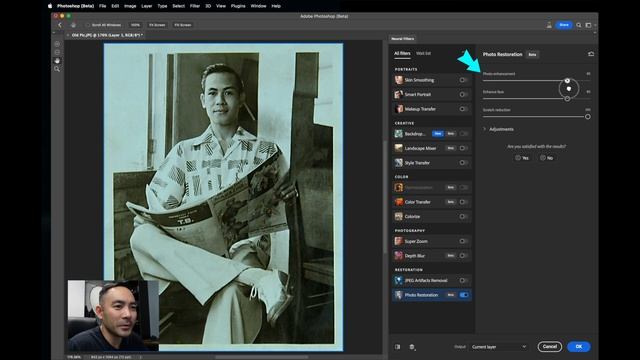Click the first Fit Screen button
The height and width of the screenshot is (360, 640).
point(157,25)
